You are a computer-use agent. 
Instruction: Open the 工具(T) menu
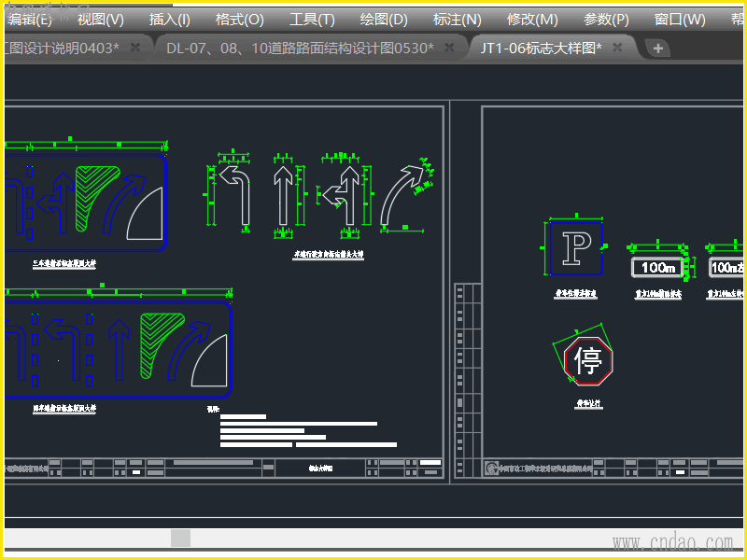(312, 20)
